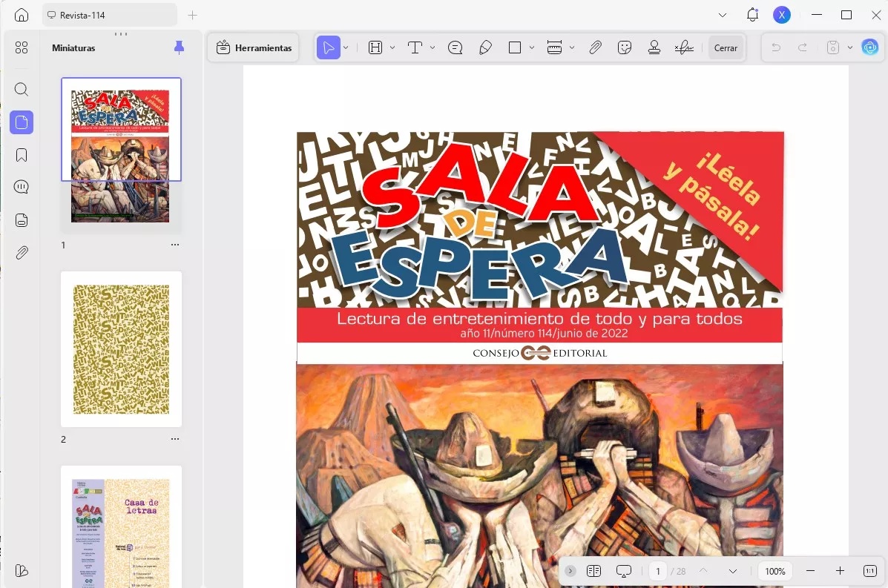888x588 pixels.
Task: Collapse the bottom toolbar arrow
Action: click(x=570, y=571)
